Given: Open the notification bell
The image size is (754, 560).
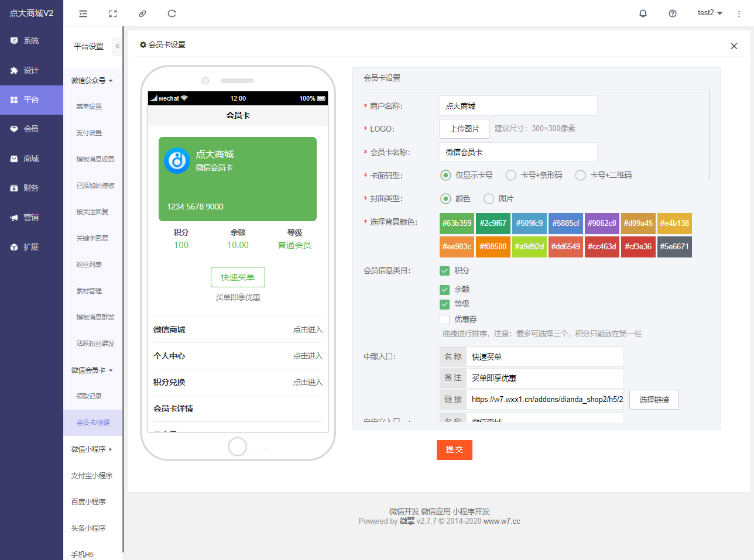Looking at the screenshot, I should [x=643, y=13].
